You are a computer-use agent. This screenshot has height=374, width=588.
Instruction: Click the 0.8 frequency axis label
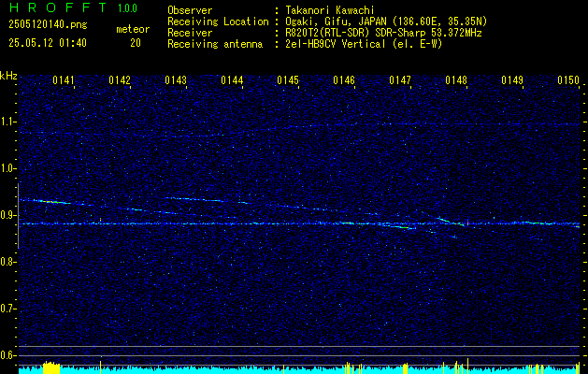point(7,262)
